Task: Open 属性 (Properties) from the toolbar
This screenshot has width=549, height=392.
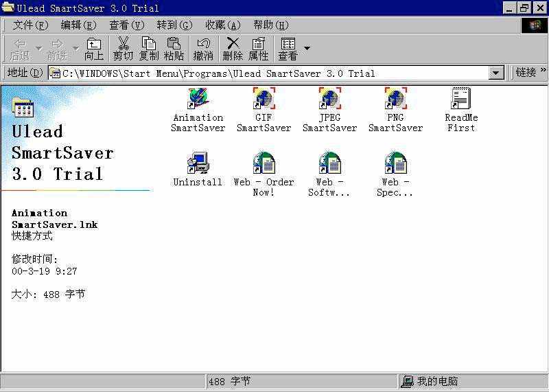Action: (258, 49)
